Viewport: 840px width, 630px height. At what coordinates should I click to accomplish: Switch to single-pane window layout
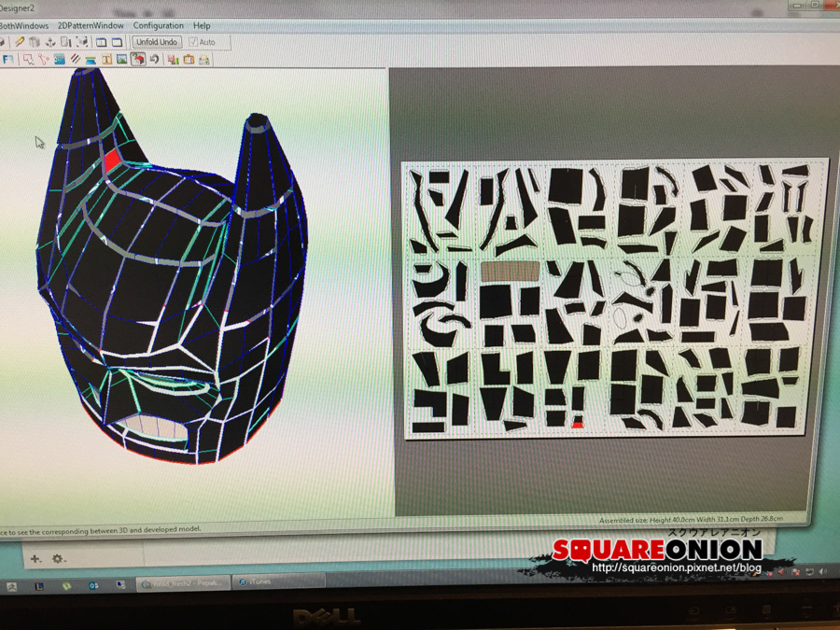click(117, 42)
